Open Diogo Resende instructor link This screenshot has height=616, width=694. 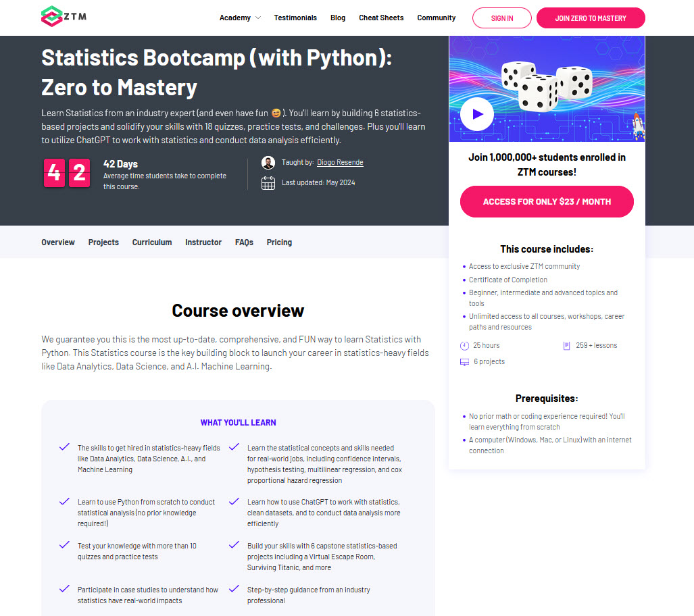click(340, 162)
